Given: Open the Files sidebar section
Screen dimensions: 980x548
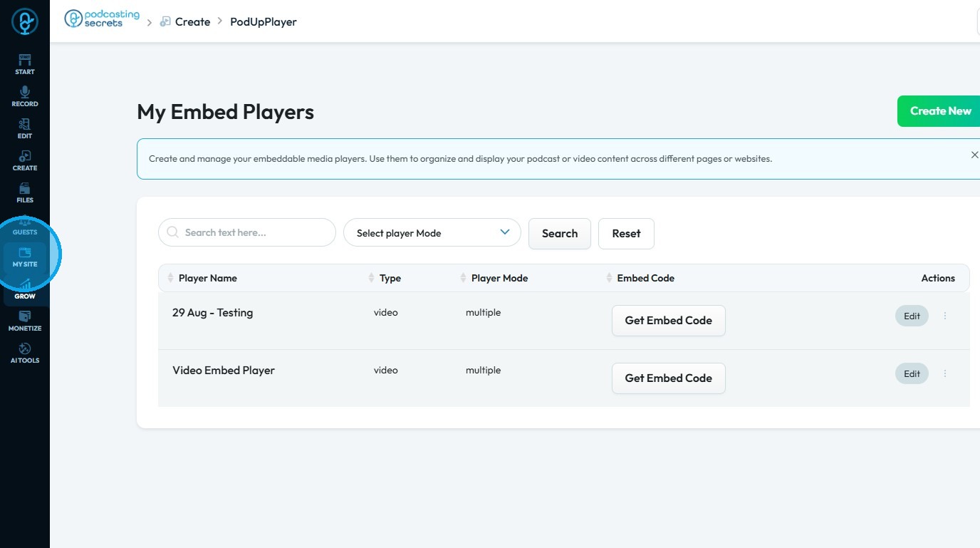Looking at the screenshot, I should coord(25,192).
